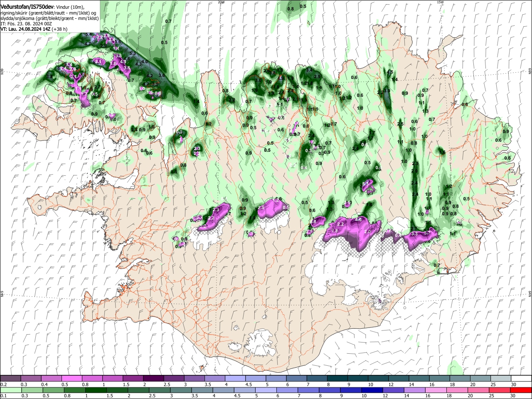
Task: Click the 20W longitude label
Action: pos(222,2)
